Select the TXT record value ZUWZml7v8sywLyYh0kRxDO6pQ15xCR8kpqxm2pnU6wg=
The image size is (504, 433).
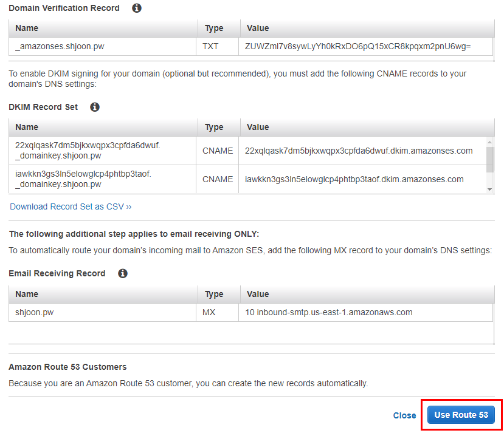[x=365, y=47]
